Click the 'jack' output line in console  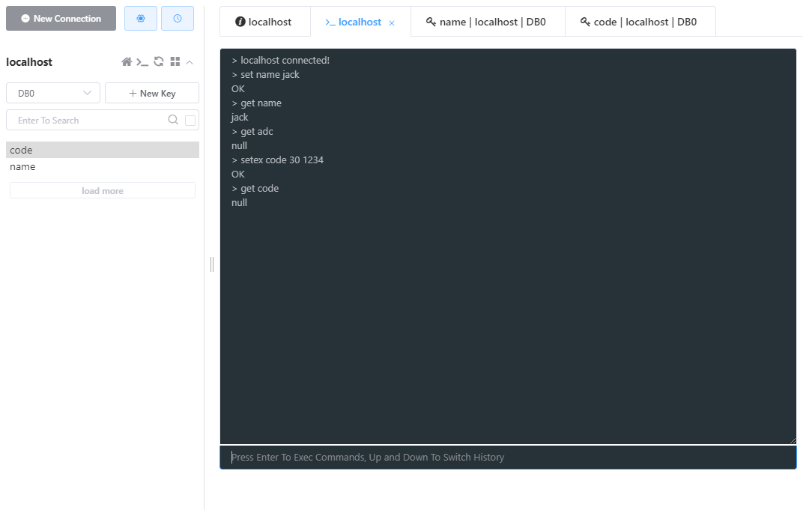tap(240, 118)
